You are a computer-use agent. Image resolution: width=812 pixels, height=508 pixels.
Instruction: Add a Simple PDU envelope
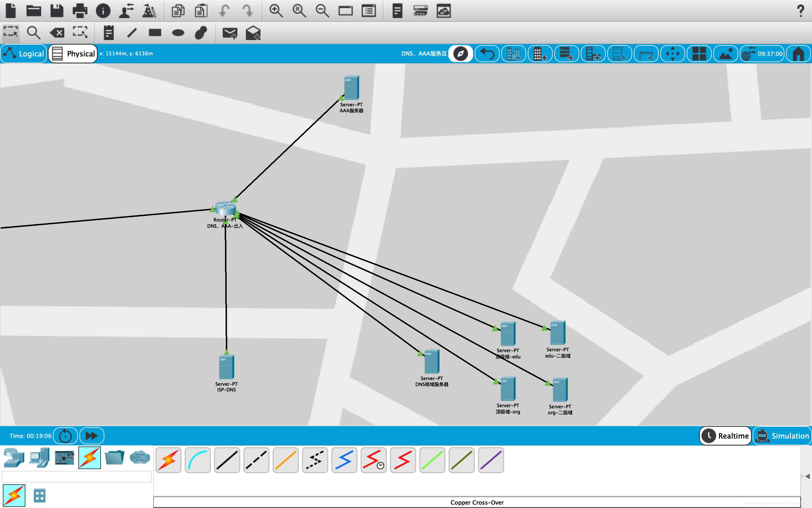pyautogui.click(x=230, y=32)
